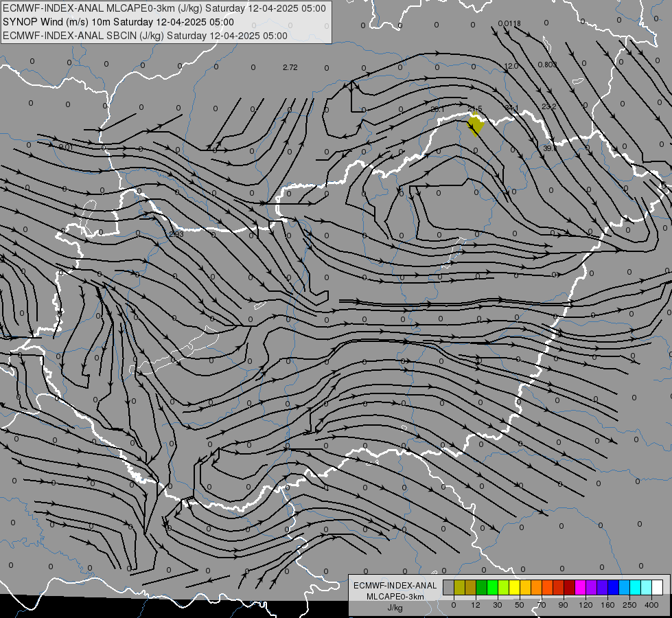Select the pure blue legend swatch
This screenshot has width=672, height=618.
613,587
